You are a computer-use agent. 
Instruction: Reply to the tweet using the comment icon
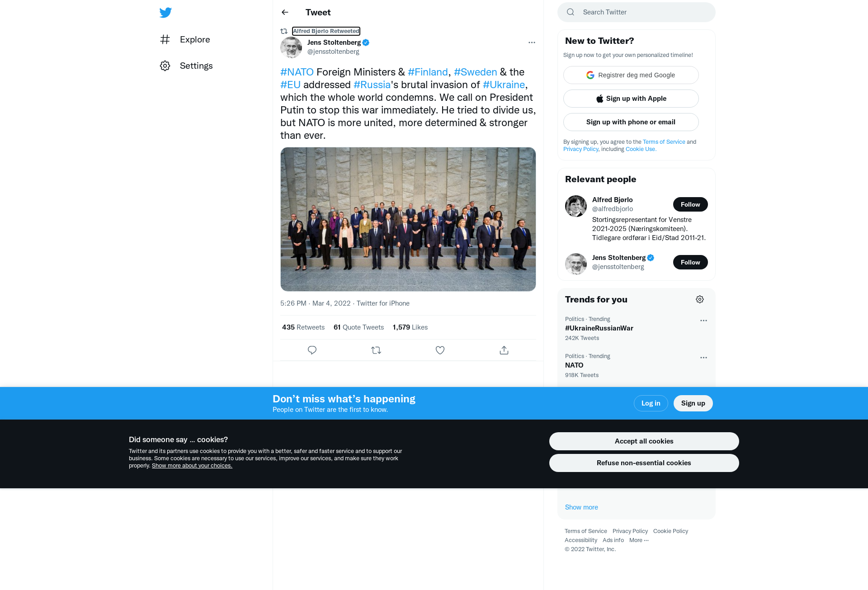tap(312, 350)
